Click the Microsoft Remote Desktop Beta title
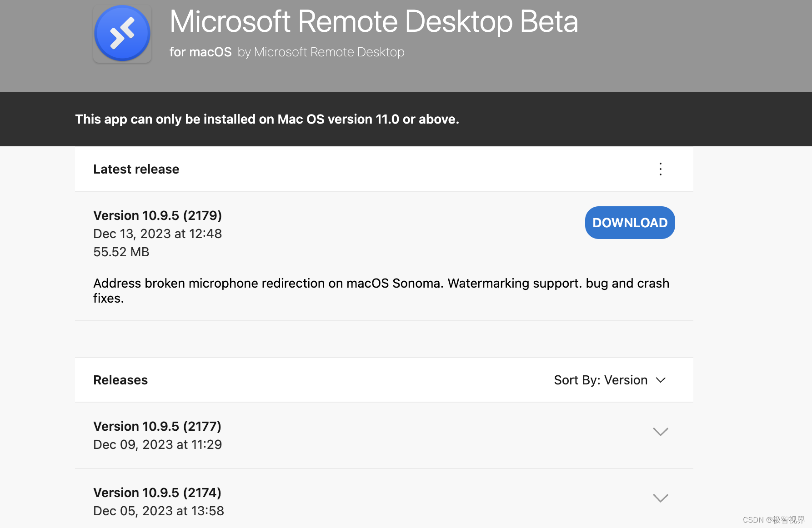812x528 pixels. (374, 21)
